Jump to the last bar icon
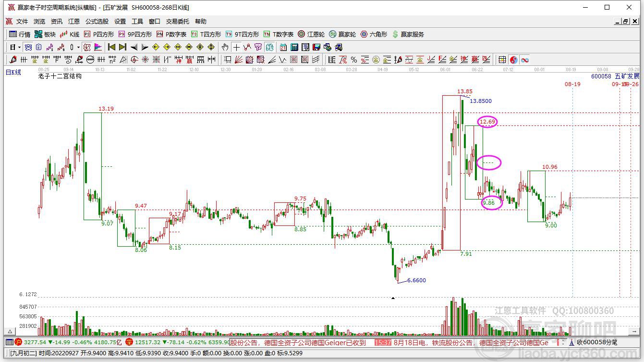The height and width of the screenshot is (362, 644). (122, 47)
